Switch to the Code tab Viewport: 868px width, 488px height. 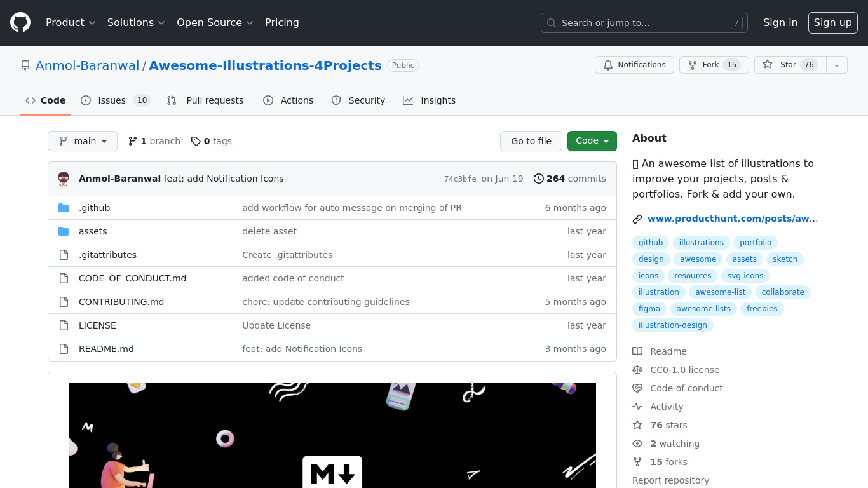pos(46,100)
